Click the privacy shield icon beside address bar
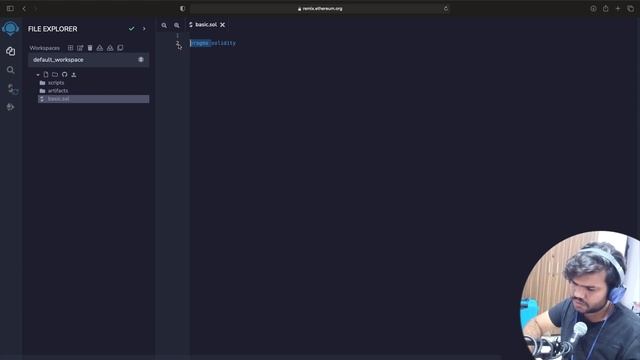The height and width of the screenshot is (360, 640). (182, 9)
